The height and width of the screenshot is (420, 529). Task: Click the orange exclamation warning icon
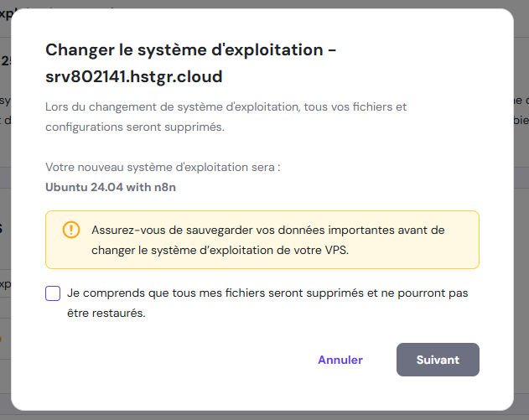click(x=71, y=230)
